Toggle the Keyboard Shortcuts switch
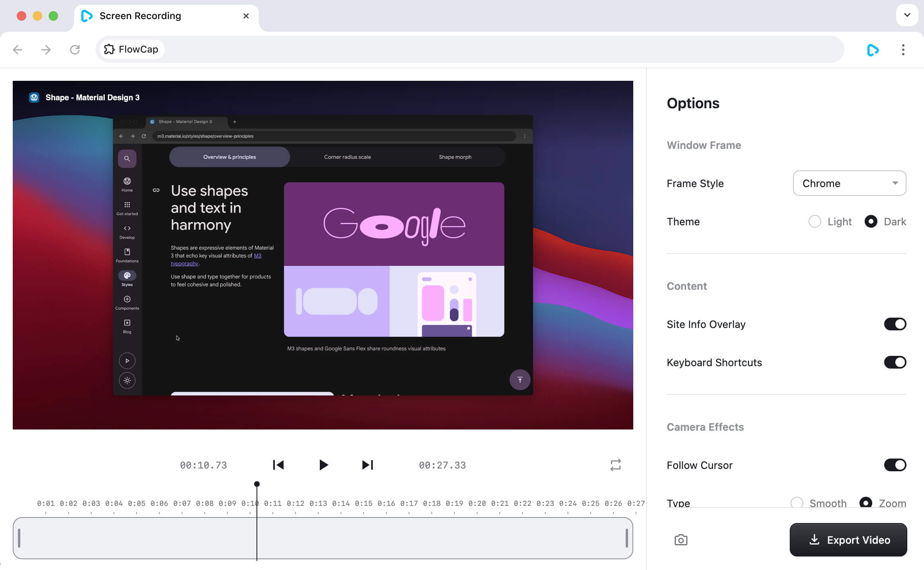The width and height of the screenshot is (924, 570). [895, 362]
